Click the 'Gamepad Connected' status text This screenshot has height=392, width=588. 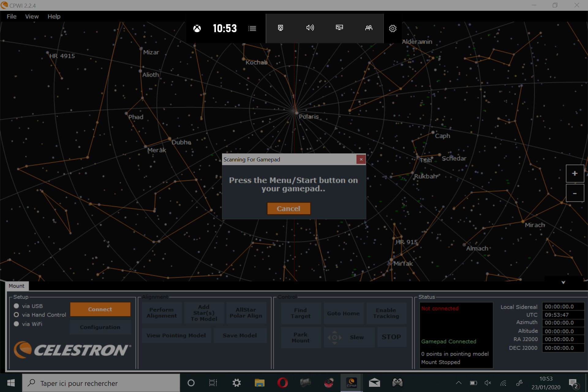coord(449,341)
